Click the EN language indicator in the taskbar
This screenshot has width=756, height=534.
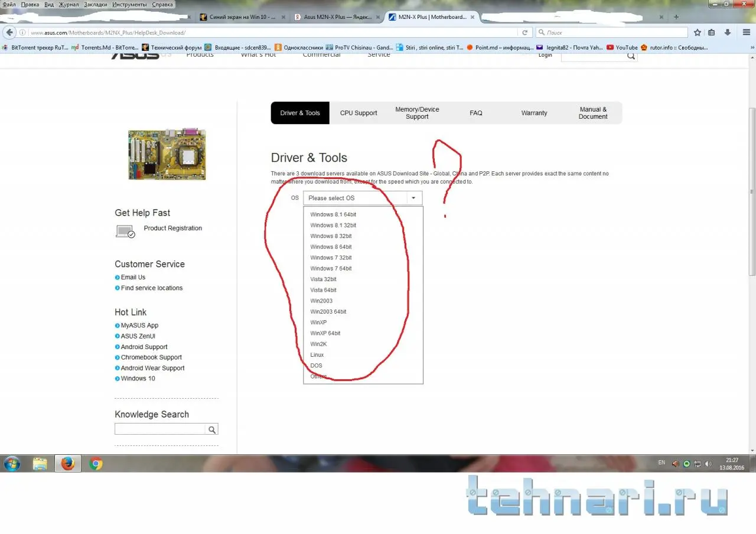(x=661, y=463)
